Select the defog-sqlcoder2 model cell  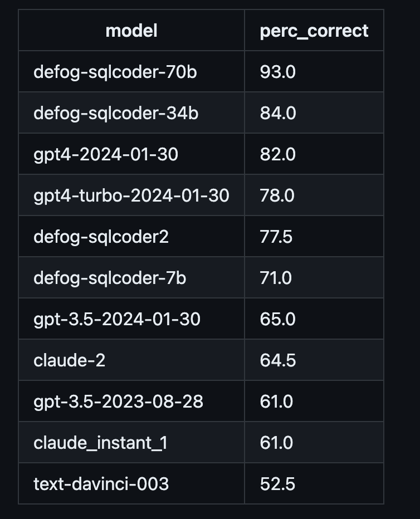[101, 237]
